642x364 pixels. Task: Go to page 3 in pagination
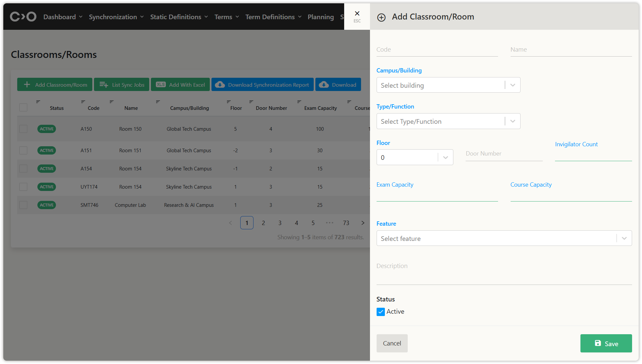coord(280,223)
